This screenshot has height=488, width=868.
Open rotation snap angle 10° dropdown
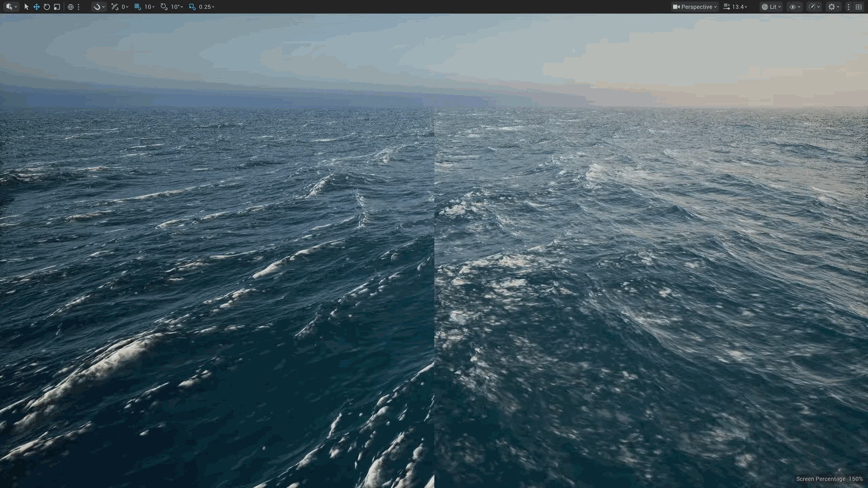[177, 7]
